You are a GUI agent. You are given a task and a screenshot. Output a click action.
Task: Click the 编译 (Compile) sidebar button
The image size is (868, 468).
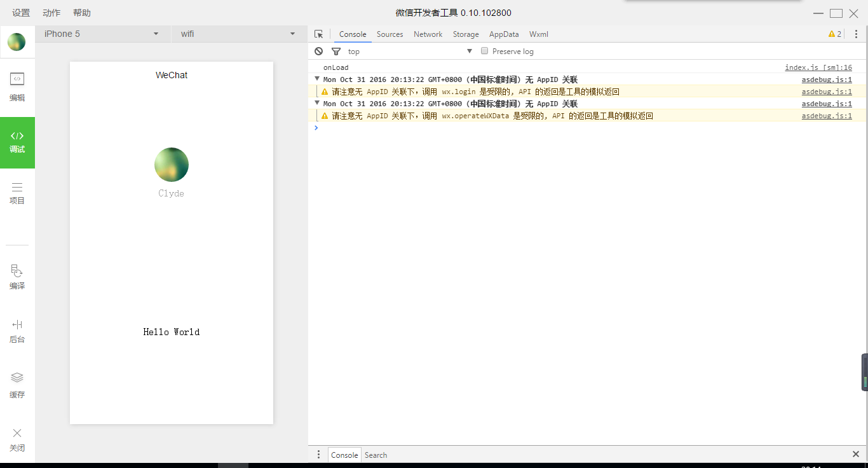point(17,277)
